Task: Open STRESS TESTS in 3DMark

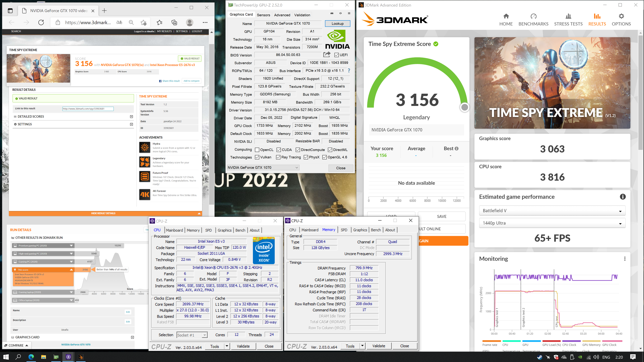Action: click(x=568, y=20)
